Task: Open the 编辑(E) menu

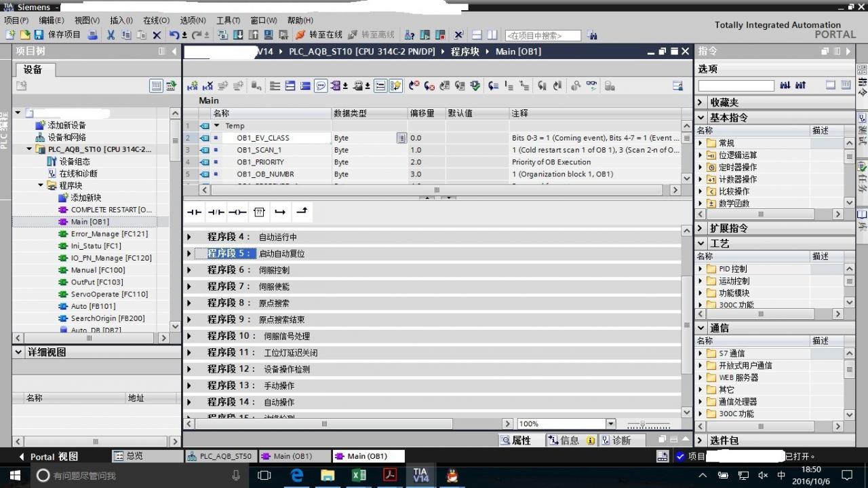Action: coord(52,20)
